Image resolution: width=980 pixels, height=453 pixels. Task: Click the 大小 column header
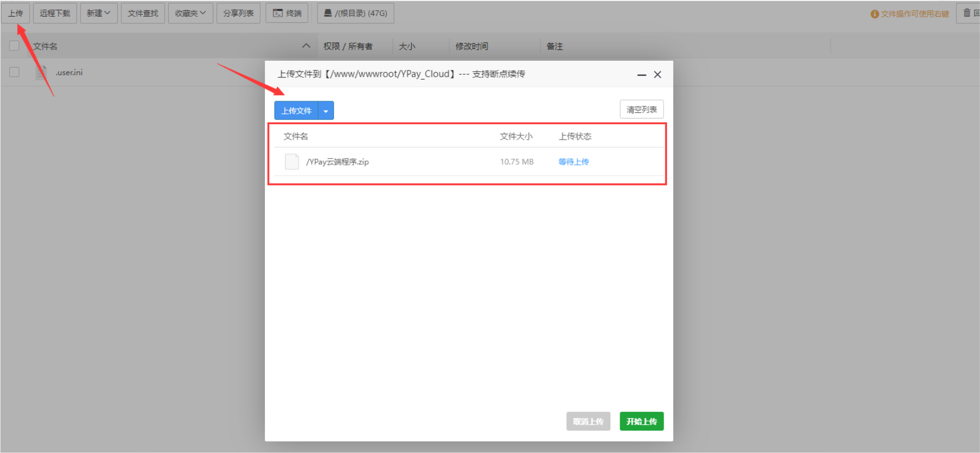407,46
